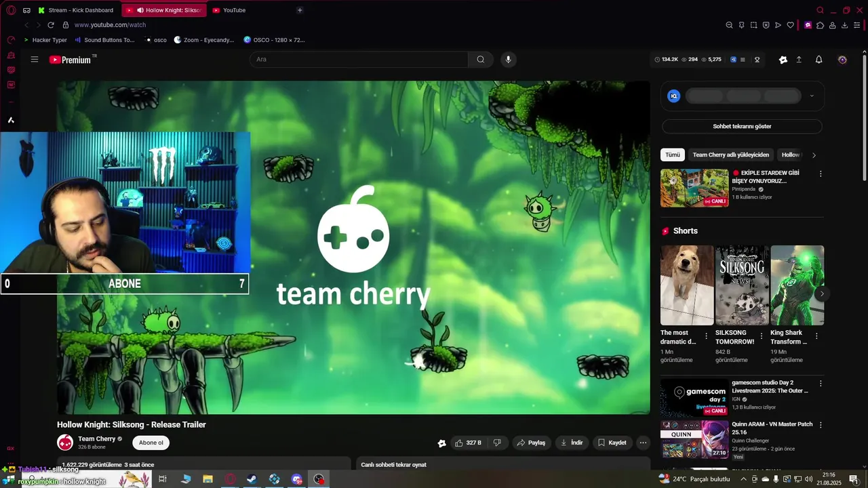
Task: Open Hacker Typer bookmark
Action: coord(45,40)
